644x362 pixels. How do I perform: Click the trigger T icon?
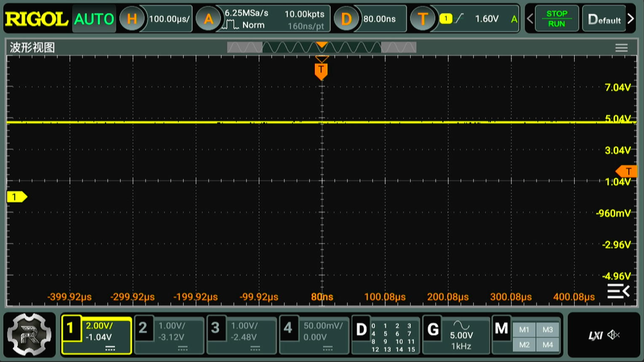(x=423, y=19)
